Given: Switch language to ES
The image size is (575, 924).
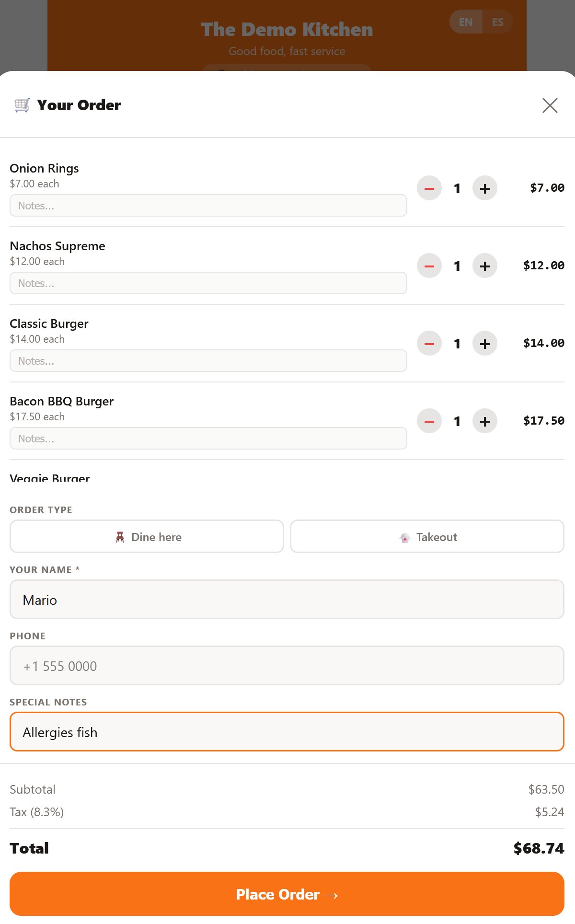Looking at the screenshot, I should tap(498, 22).
